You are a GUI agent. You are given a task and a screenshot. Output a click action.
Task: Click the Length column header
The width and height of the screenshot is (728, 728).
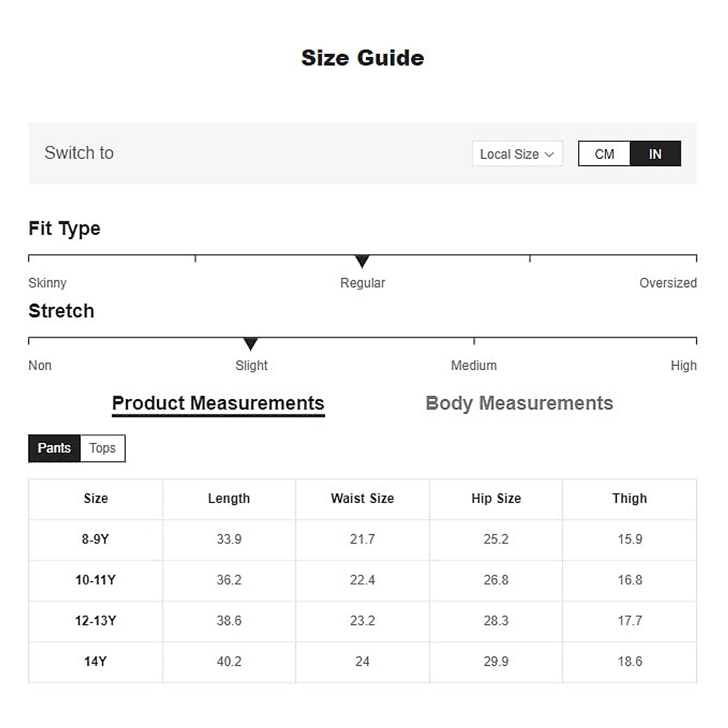pyautogui.click(x=229, y=499)
